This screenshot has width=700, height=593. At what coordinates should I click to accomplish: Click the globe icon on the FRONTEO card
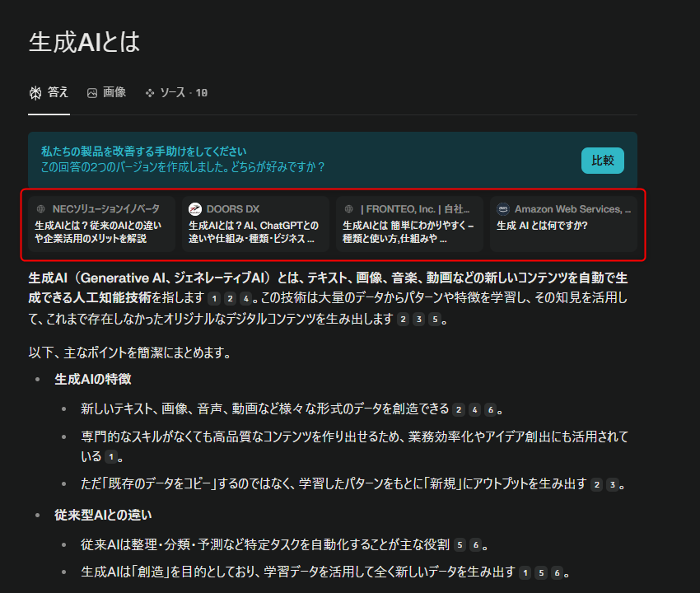coord(349,209)
